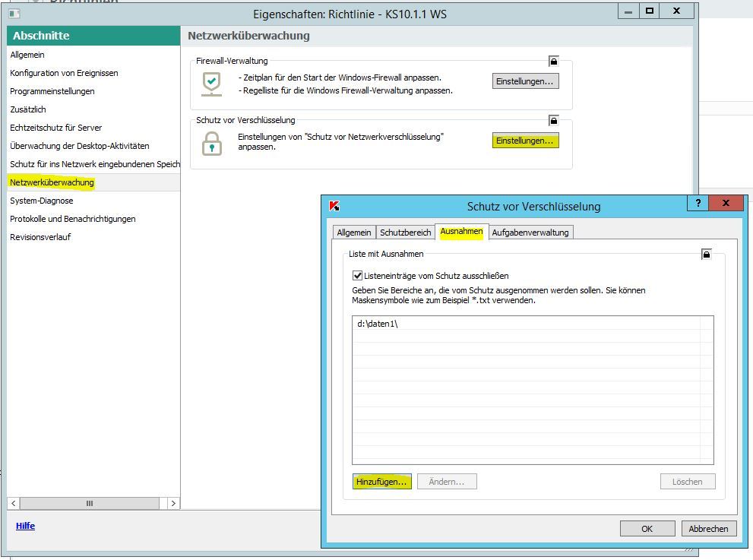Open Überwachung der Desktop-Aktivitäten section

click(93, 146)
